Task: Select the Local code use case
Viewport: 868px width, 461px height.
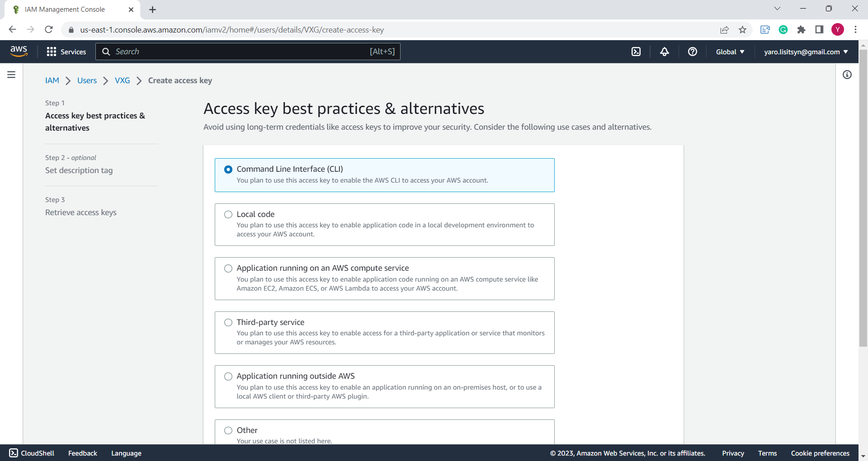Action: [x=228, y=214]
